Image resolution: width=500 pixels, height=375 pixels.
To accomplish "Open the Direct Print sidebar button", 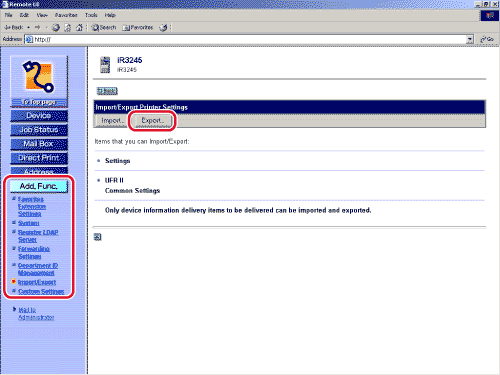I will (x=39, y=158).
